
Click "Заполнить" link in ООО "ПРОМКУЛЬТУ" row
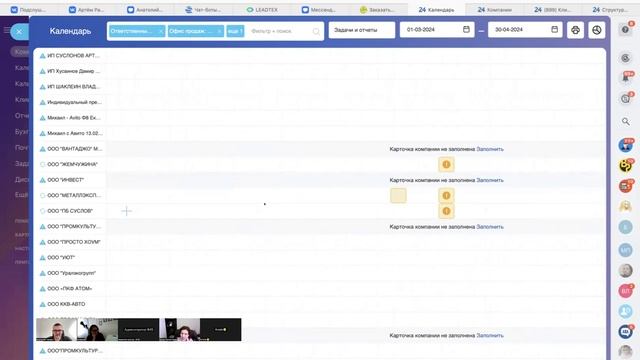pyautogui.click(x=490, y=227)
